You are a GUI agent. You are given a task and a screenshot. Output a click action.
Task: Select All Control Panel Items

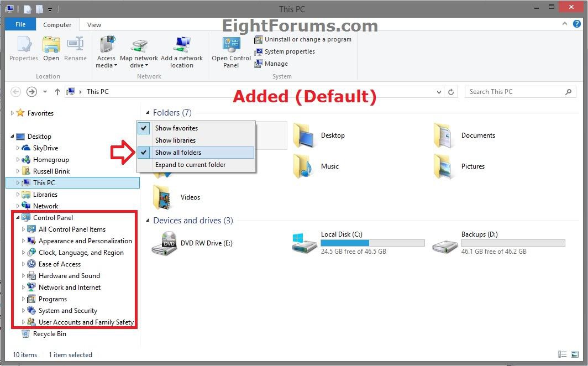(x=72, y=229)
